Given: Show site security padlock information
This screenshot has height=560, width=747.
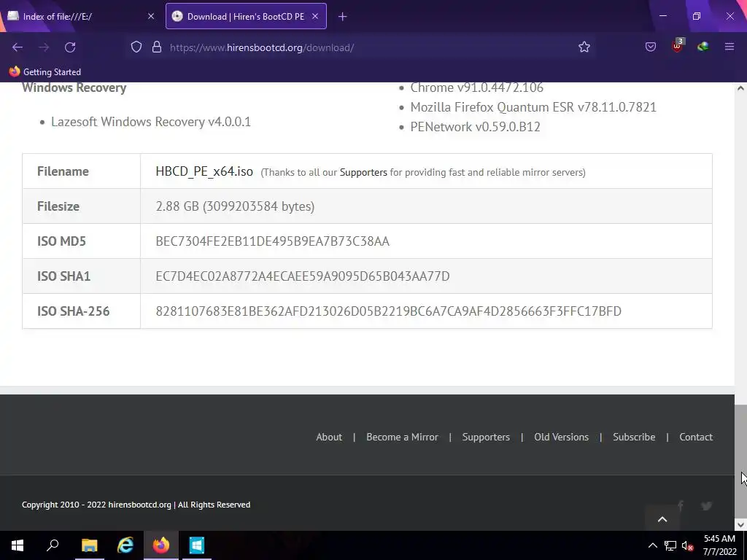Looking at the screenshot, I should (157, 47).
